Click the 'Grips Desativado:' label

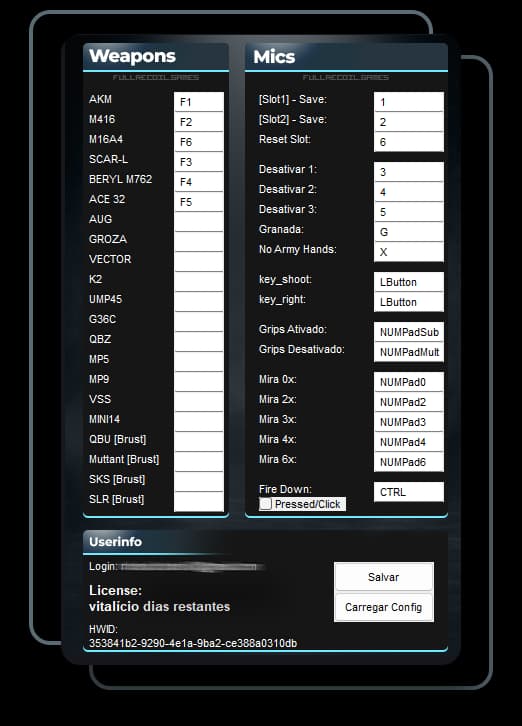pyautogui.click(x=302, y=349)
